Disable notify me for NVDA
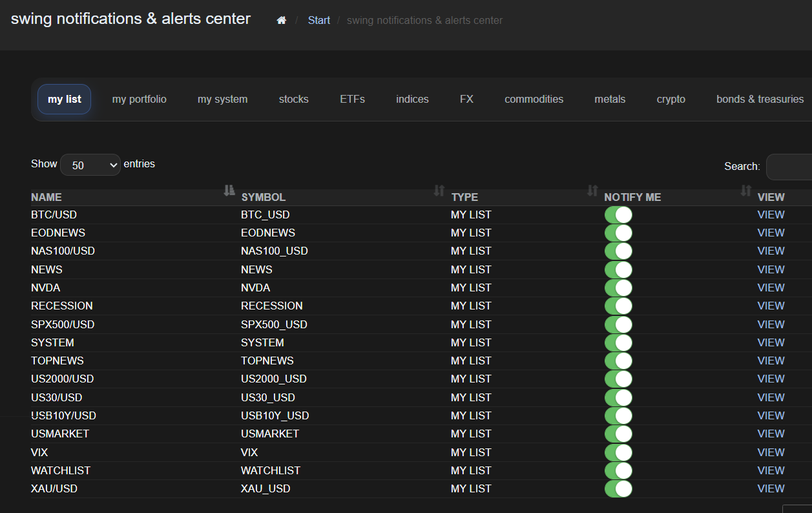The width and height of the screenshot is (812, 513). (x=618, y=288)
